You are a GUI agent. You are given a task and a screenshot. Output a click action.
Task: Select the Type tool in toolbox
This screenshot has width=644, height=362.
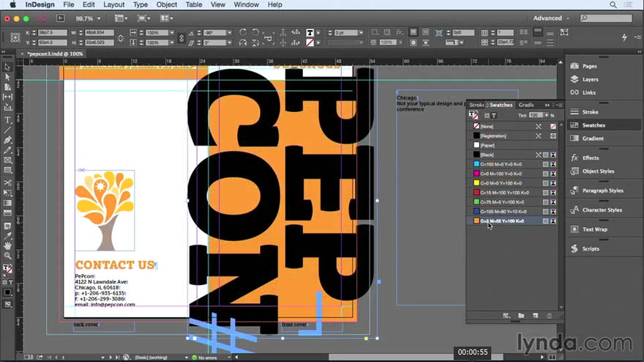(x=7, y=120)
